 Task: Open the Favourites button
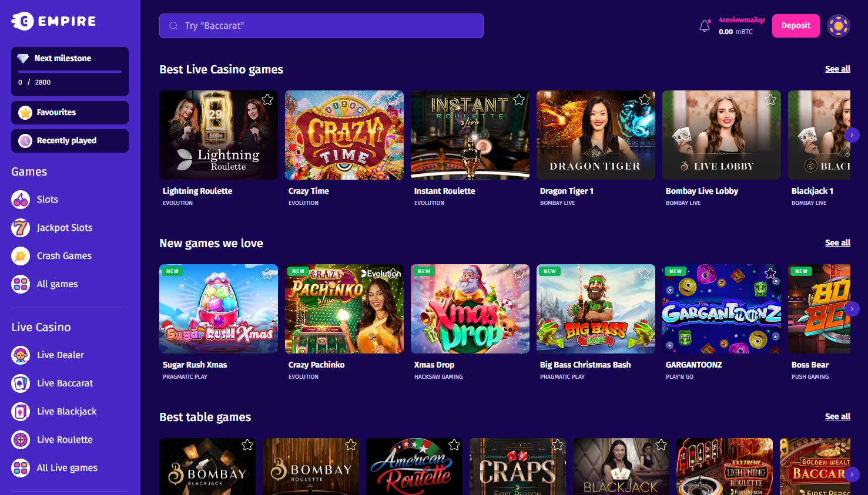coord(70,113)
